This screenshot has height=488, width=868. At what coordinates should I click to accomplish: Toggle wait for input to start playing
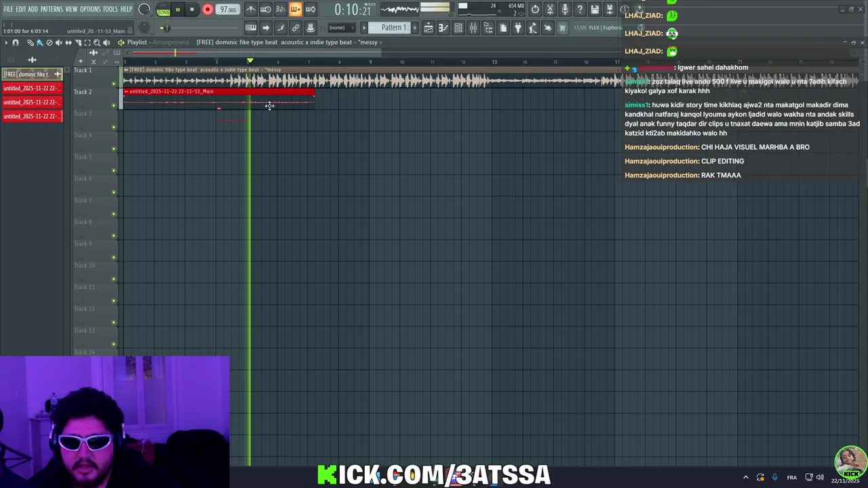click(266, 9)
